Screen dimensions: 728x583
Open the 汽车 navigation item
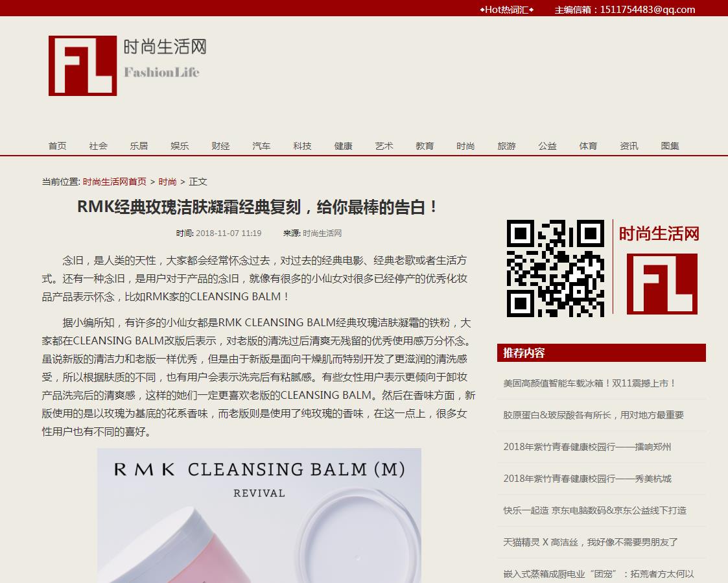point(261,146)
